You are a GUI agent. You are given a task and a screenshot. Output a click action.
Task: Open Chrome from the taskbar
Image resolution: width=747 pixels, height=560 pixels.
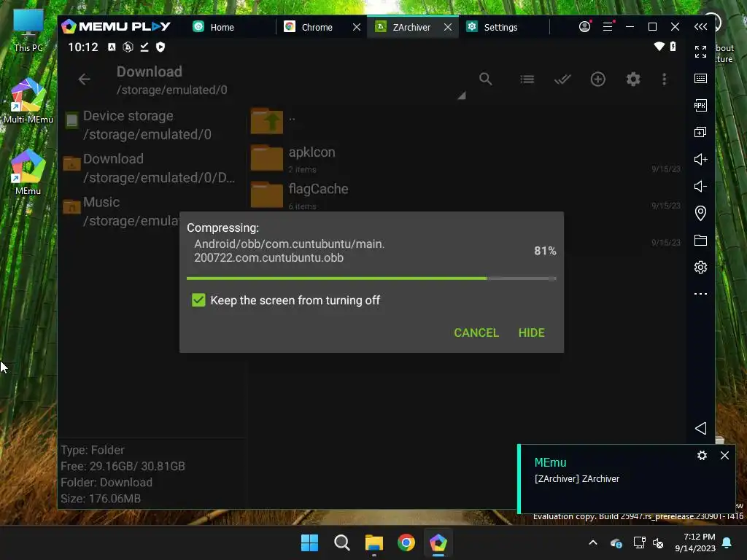(406, 542)
